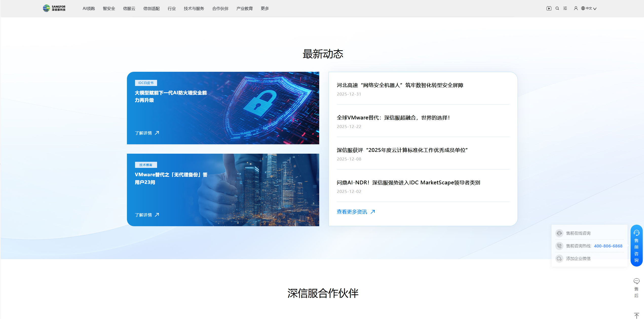Click the video TV icon in header
The image size is (644, 319).
coord(549,8)
